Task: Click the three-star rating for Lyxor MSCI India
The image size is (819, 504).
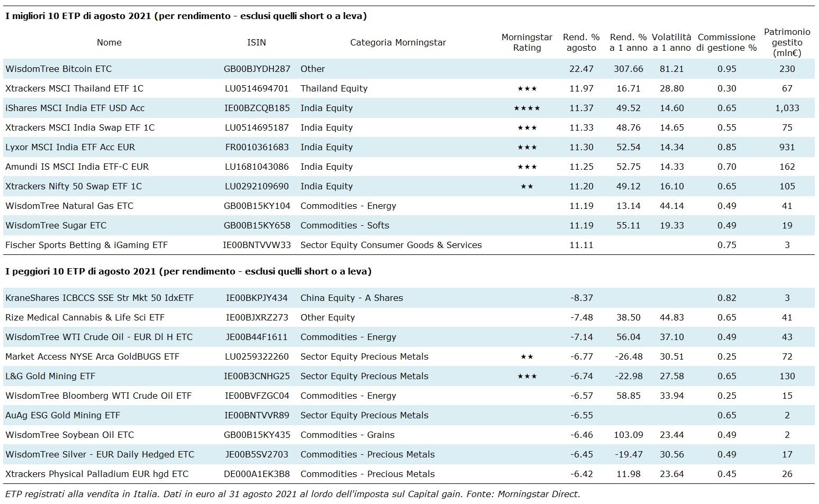Action: point(526,148)
